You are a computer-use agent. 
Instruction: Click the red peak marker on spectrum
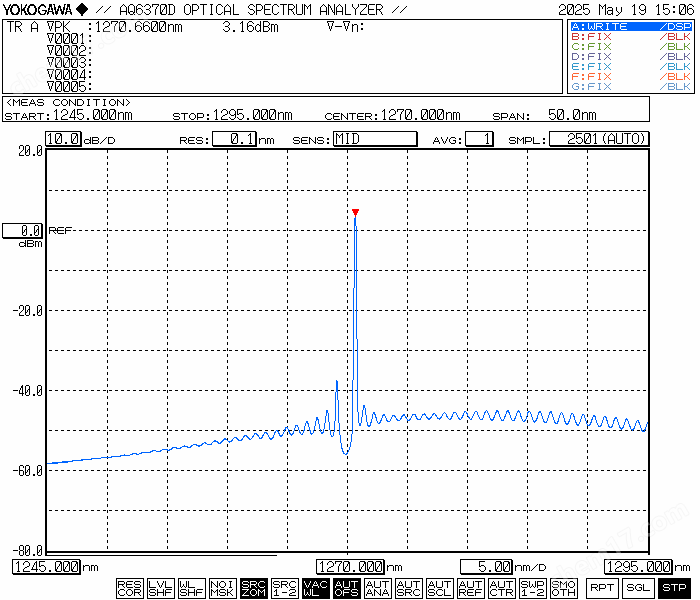[355, 212]
